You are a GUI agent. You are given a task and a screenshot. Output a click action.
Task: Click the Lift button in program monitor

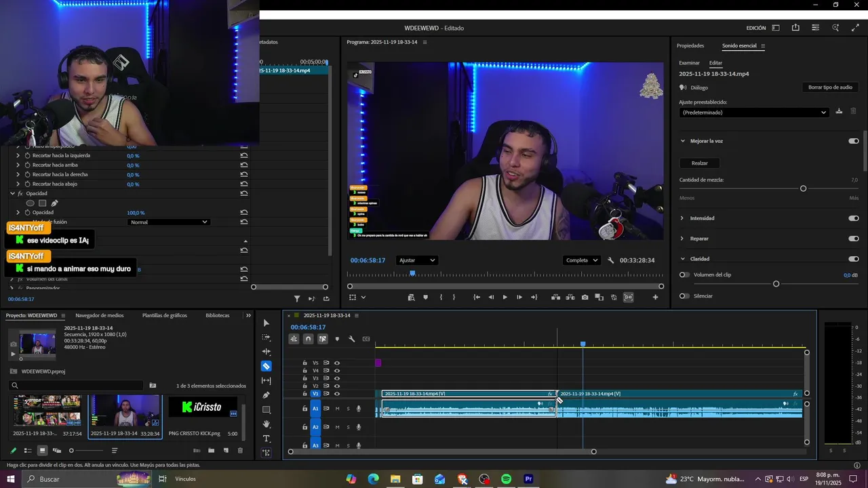pyautogui.click(x=555, y=298)
